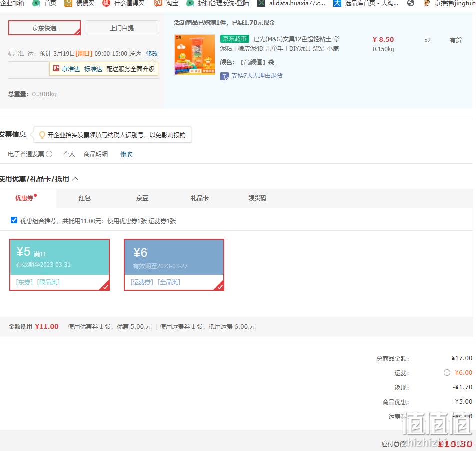Click lightbulb icon in invoice tip

coord(42,135)
